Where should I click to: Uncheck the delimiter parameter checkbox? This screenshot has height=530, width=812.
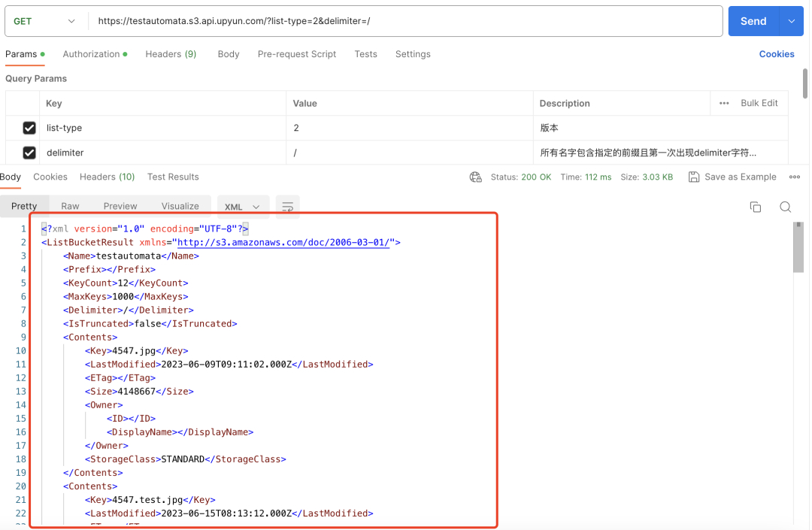pos(29,153)
